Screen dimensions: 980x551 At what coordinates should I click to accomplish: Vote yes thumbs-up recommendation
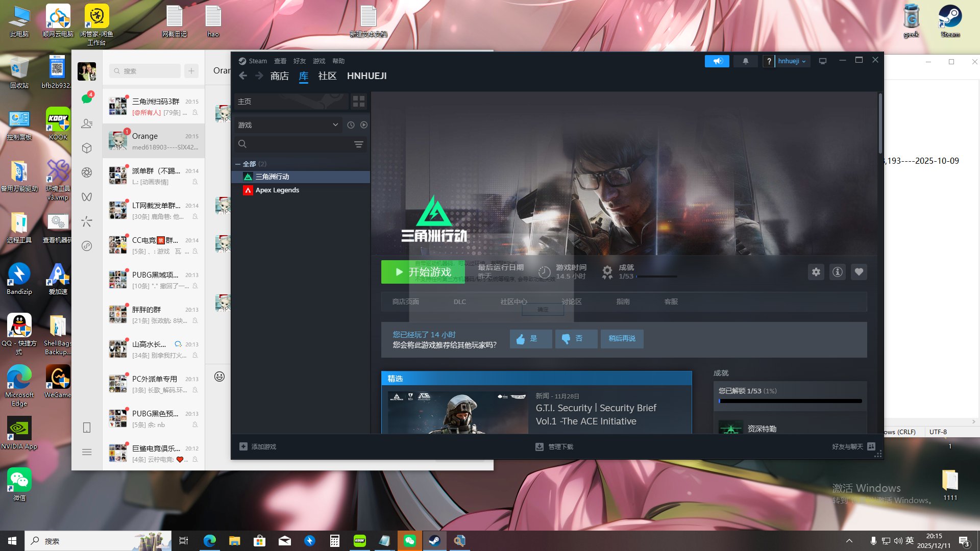pyautogui.click(x=530, y=339)
